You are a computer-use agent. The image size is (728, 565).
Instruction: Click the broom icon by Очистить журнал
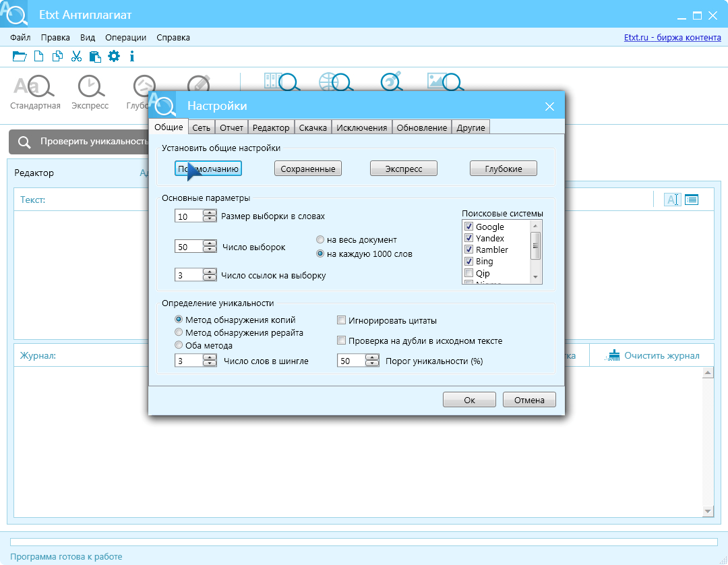[x=613, y=355]
